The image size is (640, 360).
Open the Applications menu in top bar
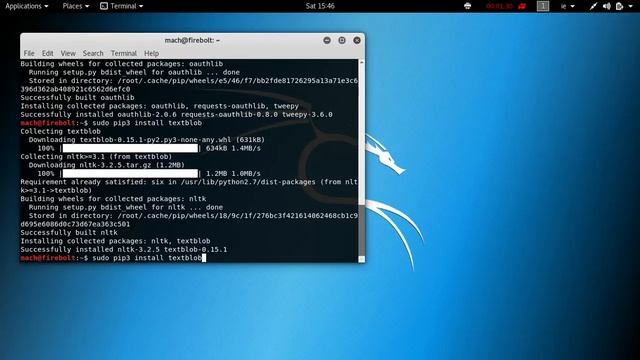(27, 6)
